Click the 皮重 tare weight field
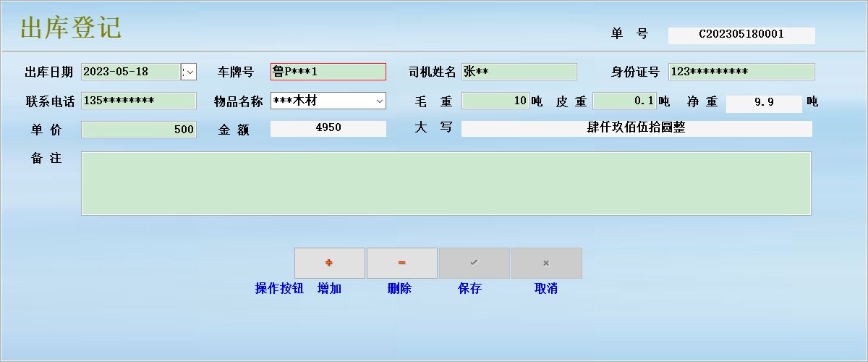868x362 pixels. tap(625, 101)
